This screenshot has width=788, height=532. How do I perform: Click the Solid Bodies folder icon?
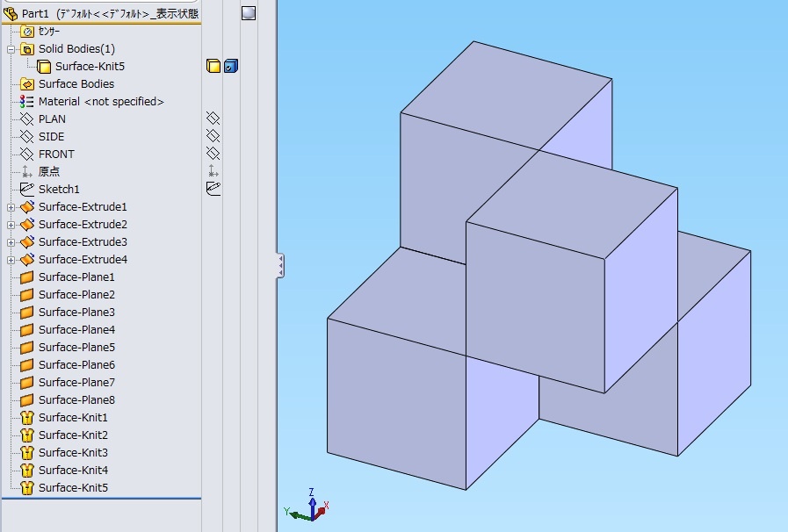click(x=27, y=49)
